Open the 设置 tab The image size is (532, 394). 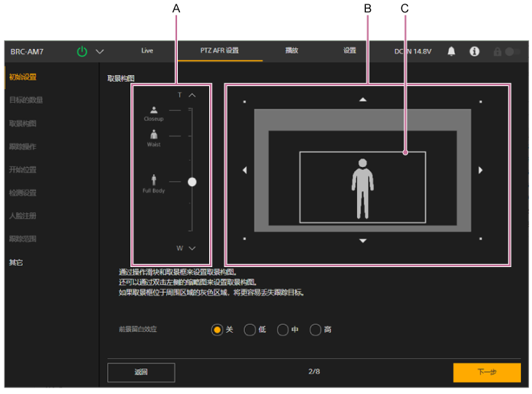coord(350,51)
